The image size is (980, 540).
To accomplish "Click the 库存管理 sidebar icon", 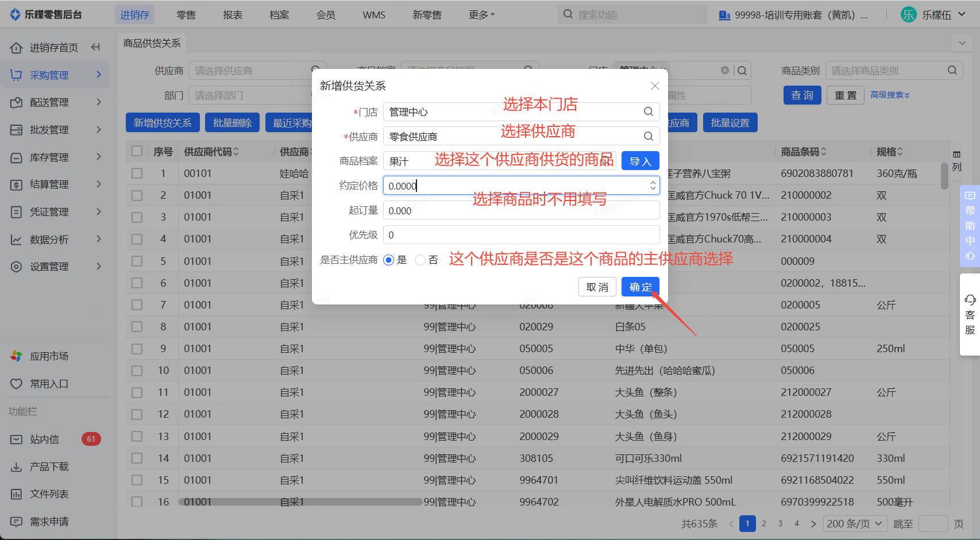I will coord(16,157).
